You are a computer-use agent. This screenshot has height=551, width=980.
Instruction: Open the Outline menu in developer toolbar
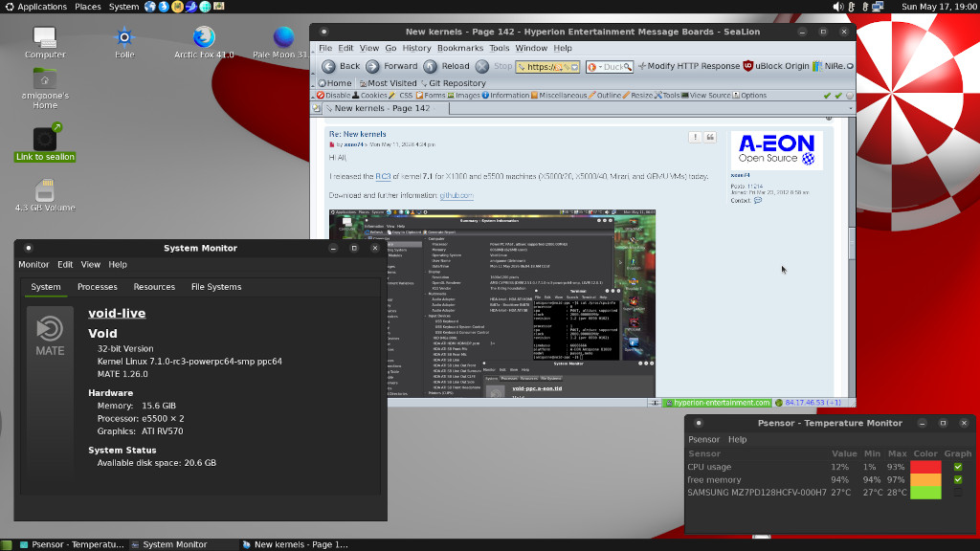pos(605,96)
